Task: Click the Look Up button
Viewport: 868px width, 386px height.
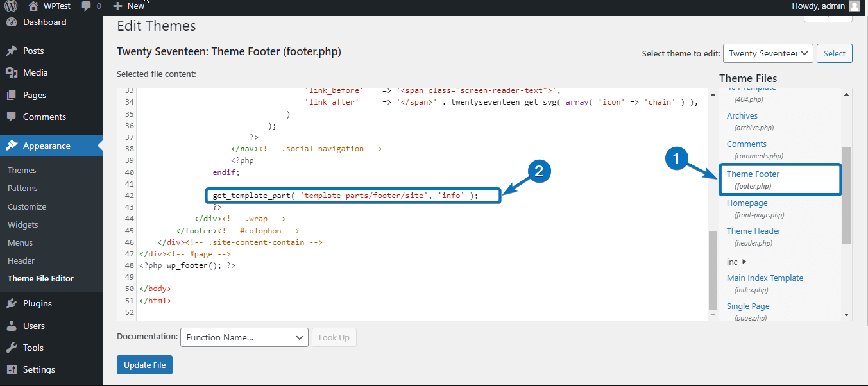Action: [334, 337]
